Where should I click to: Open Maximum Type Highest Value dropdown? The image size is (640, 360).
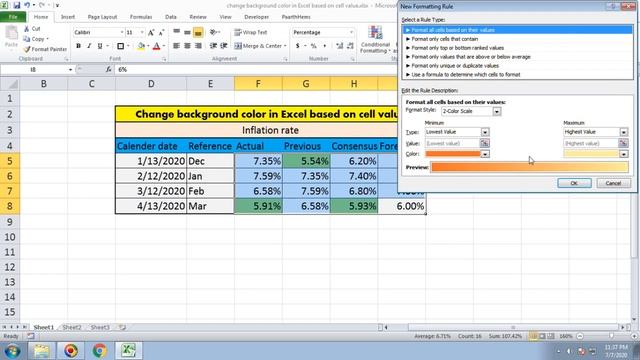click(624, 132)
